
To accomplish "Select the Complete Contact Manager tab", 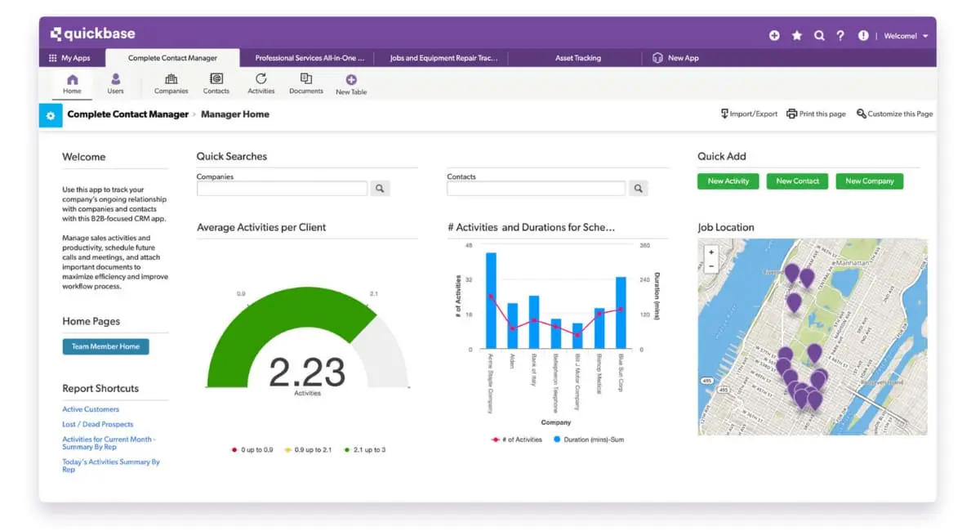I will coord(172,58).
